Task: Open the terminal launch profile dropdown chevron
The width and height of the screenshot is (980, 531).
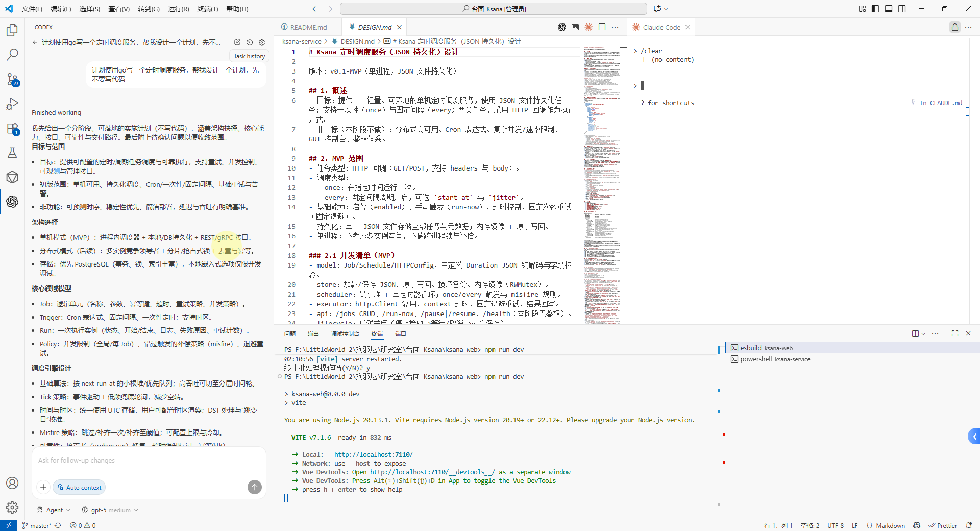Action: click(x=923, y=333)
